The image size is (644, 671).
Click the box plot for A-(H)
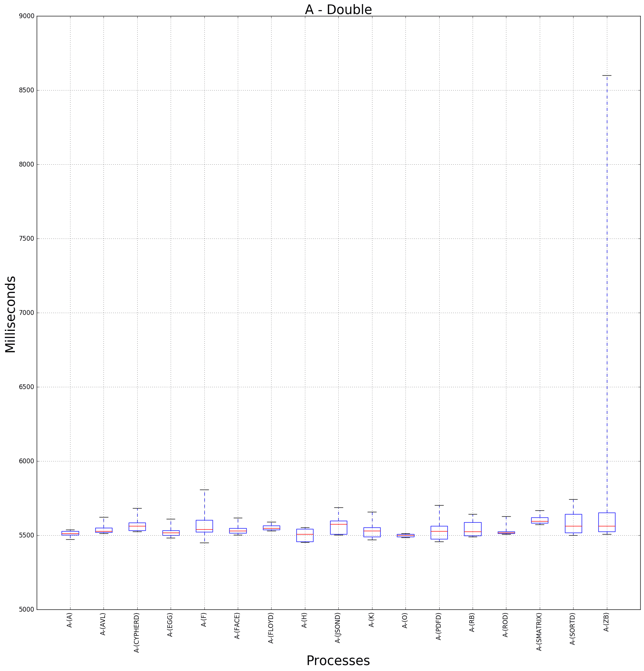pyautogui.click(x=305, y=535)
